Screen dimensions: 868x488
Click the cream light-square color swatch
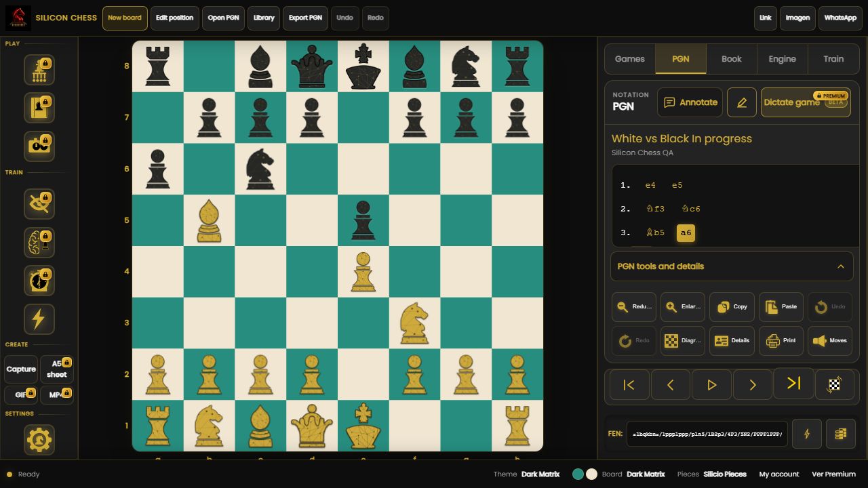[x=591, y=474]
